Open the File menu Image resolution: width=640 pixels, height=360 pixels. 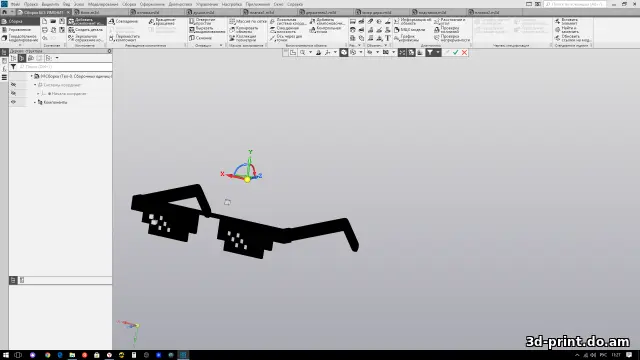(x=16, y=4)
